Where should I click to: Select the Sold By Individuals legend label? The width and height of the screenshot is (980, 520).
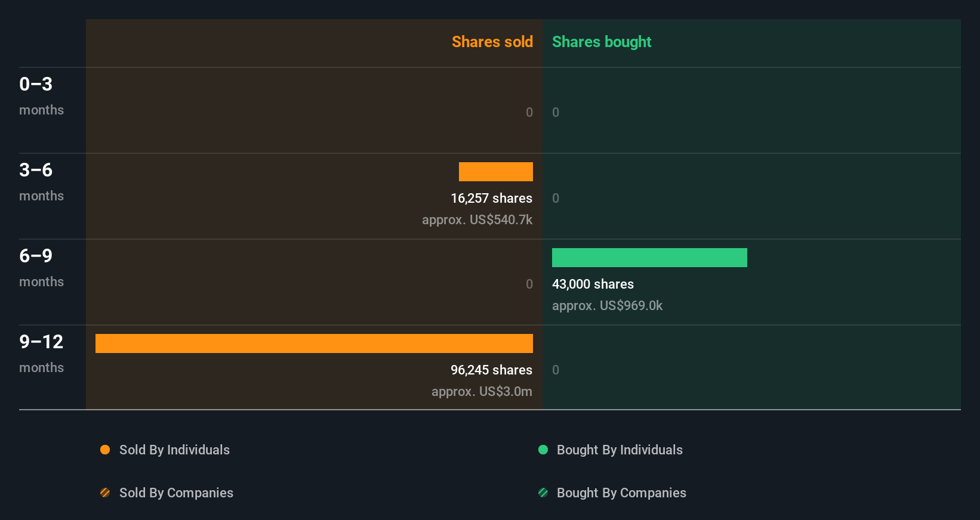174,450
